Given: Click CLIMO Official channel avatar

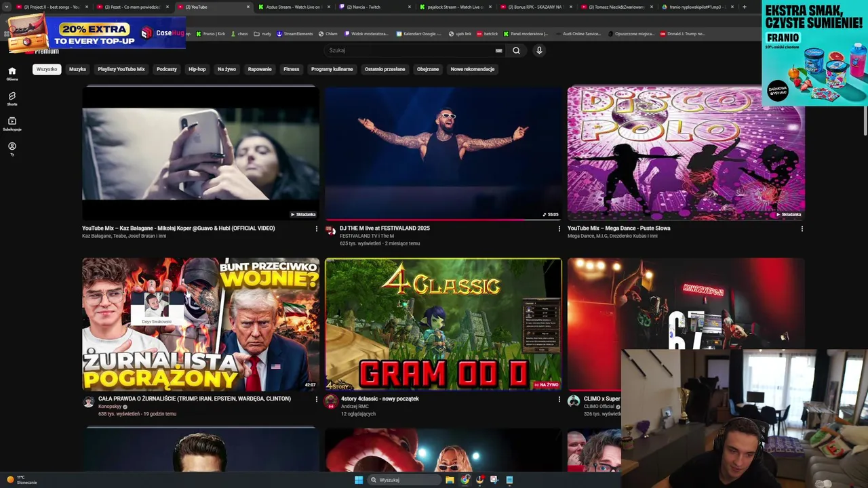Looking at the screenshot, I should [x=574, y=401].
